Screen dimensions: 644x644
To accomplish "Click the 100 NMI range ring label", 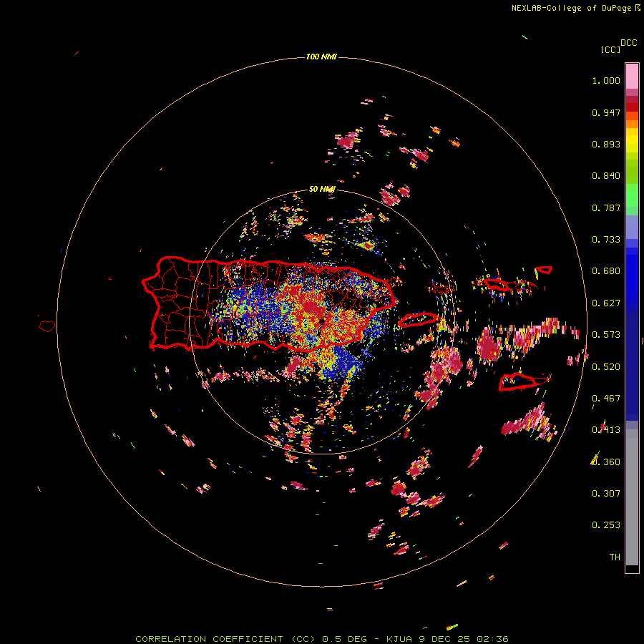I will (321, 57).
